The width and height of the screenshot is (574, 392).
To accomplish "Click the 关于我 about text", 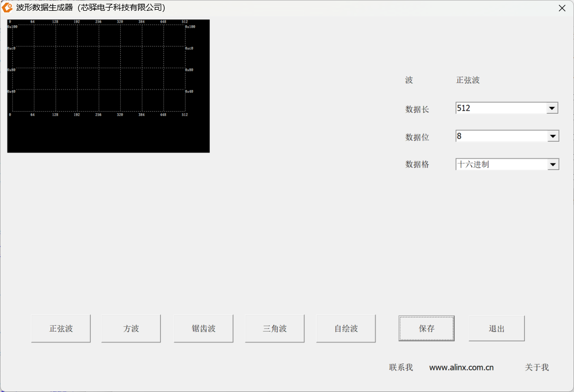I will (537, 367).
